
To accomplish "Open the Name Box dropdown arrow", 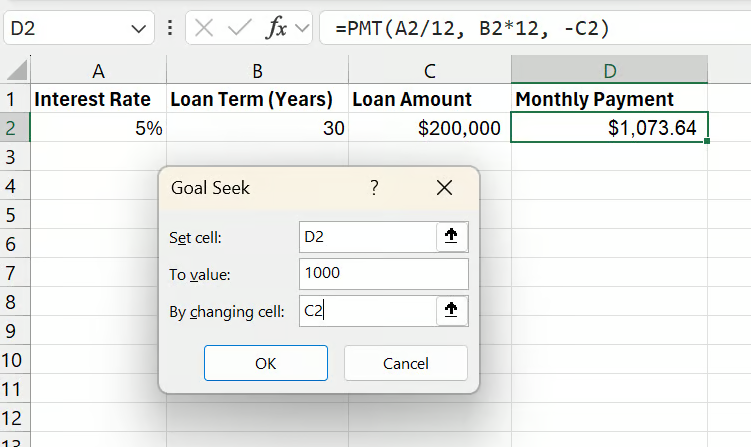I will pyautogui.click(x=138, y=29).
